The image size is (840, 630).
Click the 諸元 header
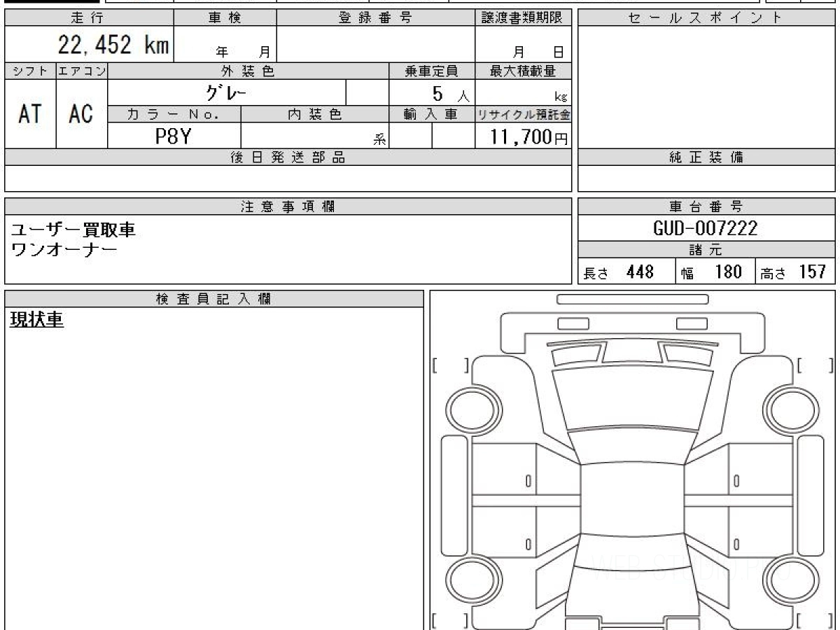click(x=706, y=250)
